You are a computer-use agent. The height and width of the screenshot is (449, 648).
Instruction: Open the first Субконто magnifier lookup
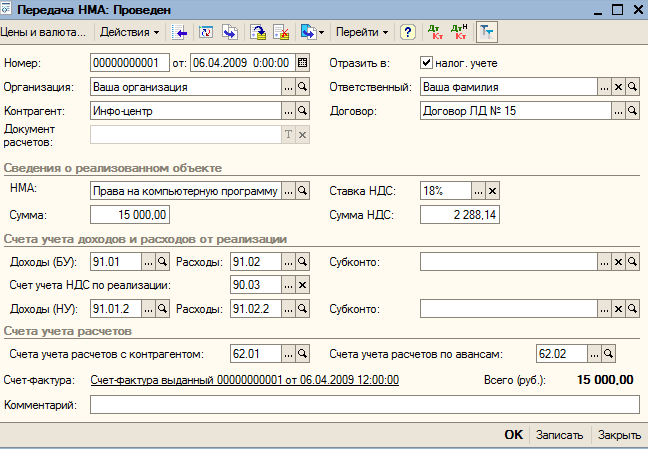tap(632, 262)
